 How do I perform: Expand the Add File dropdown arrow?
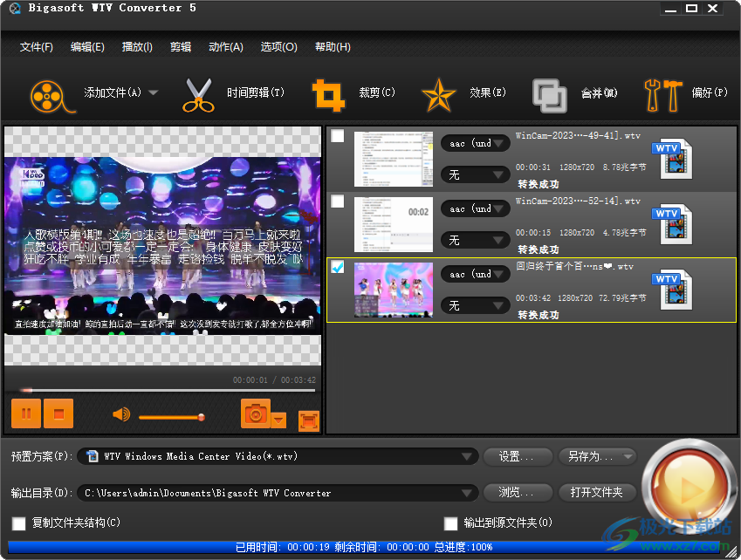(153, 93)
